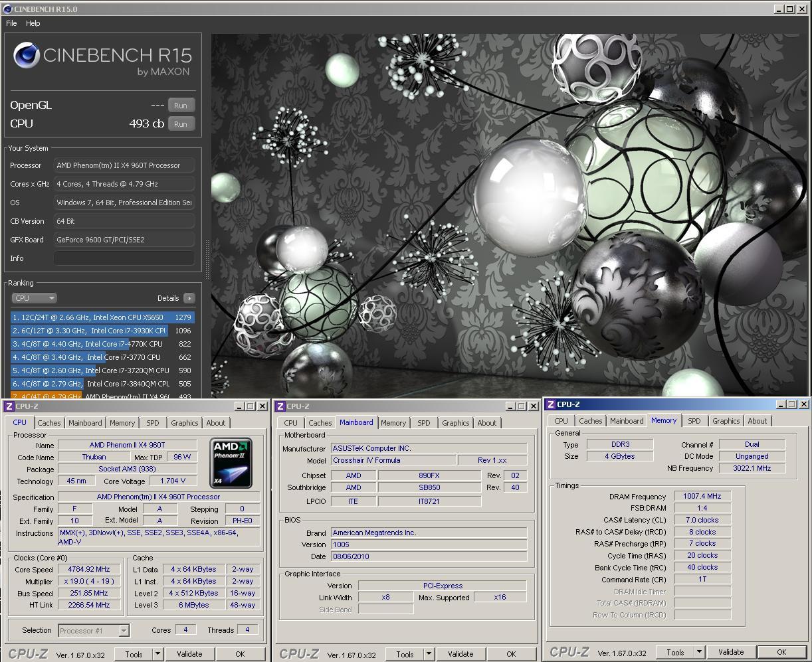Expand Tools dropdown arrow in left CPU-Z

(x=157, y=654)
